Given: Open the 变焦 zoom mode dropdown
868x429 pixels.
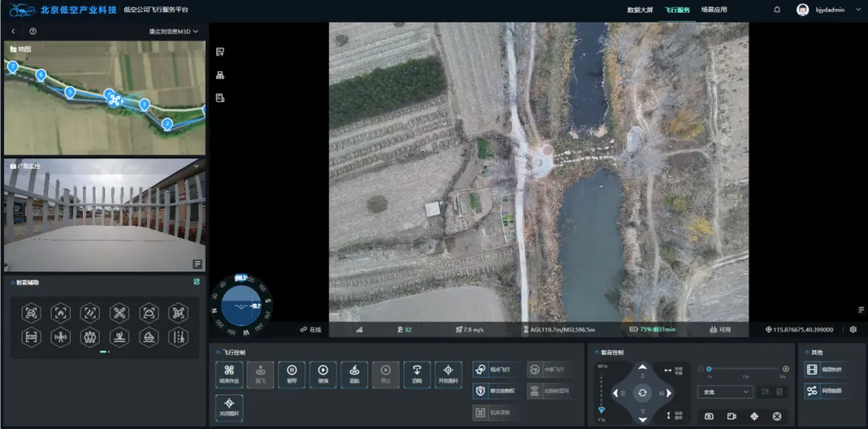Looking at the screenshot, I should (724, 392).
